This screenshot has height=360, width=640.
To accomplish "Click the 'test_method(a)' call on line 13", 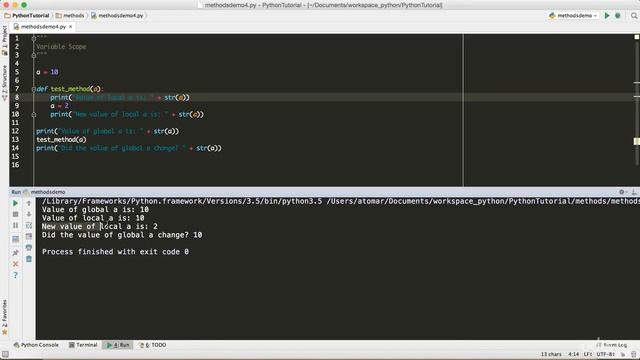I will [x=61, y=140].
